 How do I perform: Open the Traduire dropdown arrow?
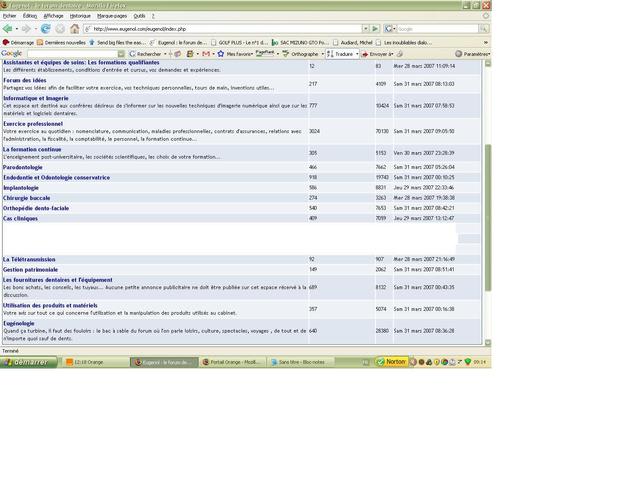[x=357, y=54]
